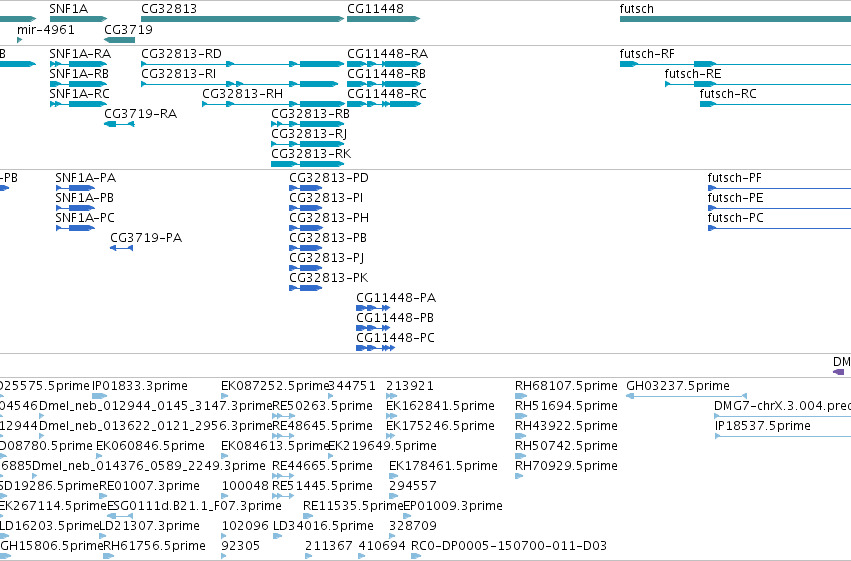Select EST LD34016.5prime
Viewport: 851px width, 561px height.
[x=277, y=536]
